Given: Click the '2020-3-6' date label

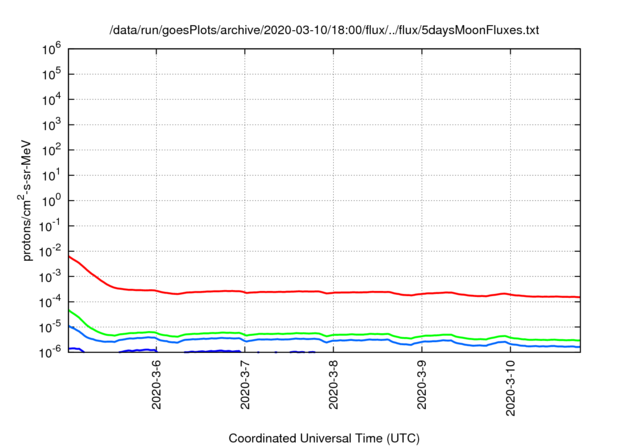Looking at the screenshot, I should pyautogui.click(x=156, y=384).
